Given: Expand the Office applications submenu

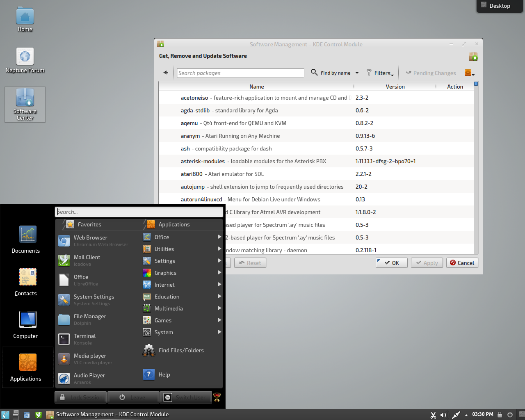Looking at the screenshot, I should click(x=182, y=237).
